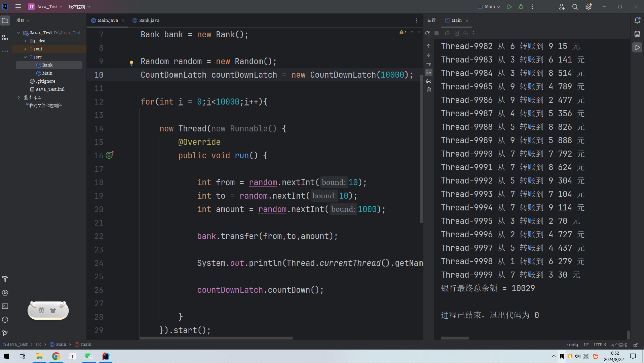Collapse the src folder
The width and height of the screenshot is (644, 363).
[25, 57]
